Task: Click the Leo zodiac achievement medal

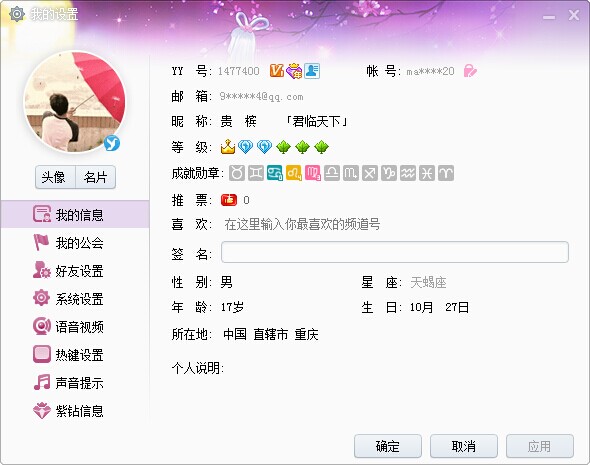Action: coord(294,173)
